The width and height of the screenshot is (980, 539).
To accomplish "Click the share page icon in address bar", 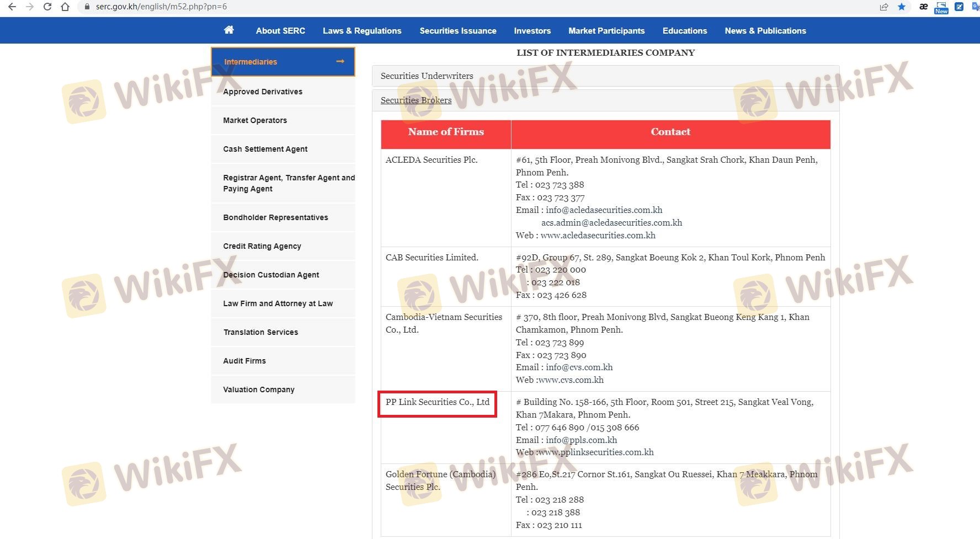I will (x=884, y=7).
